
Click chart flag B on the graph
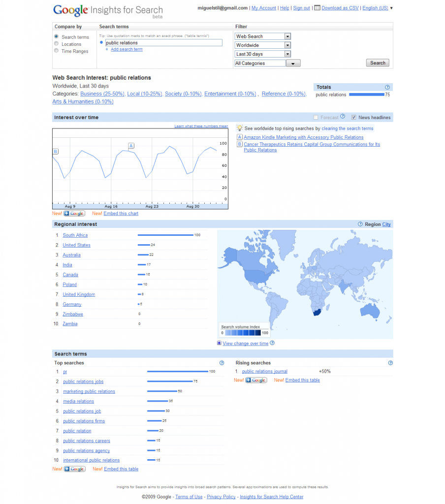click(56, 152)
